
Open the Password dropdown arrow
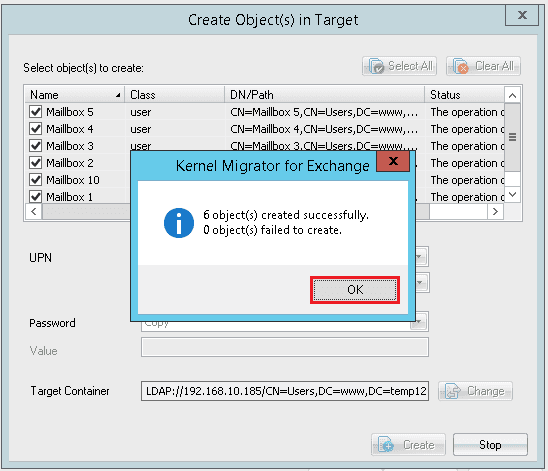pos(419,322)
